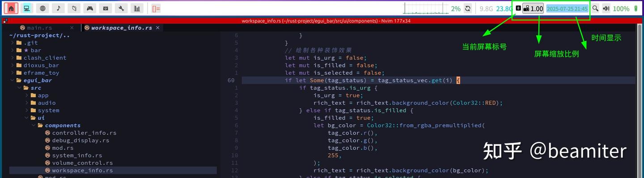Image resolution: width=644 pixels, height=178 pixels.
Task: Collapse the components folder
Action: [63, 125]
